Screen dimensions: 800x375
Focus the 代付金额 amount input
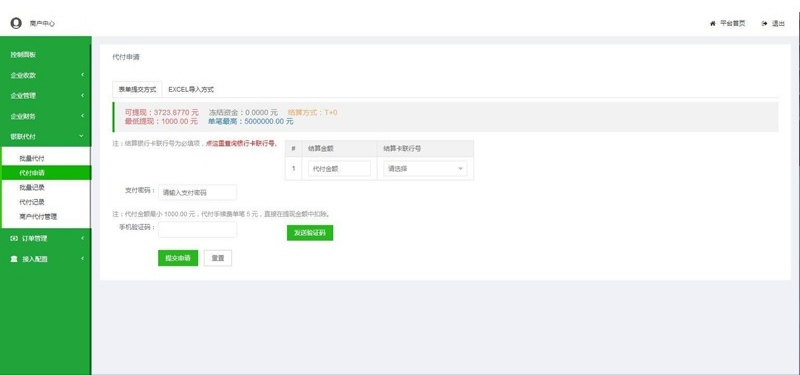tap(339, 168)
